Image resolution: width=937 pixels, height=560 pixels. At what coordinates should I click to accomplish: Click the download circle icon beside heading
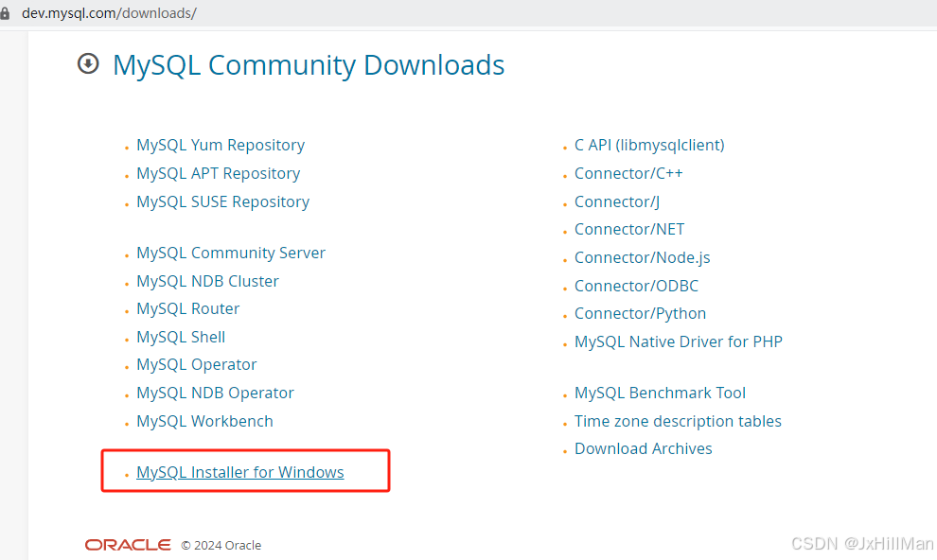coord(88,63)
